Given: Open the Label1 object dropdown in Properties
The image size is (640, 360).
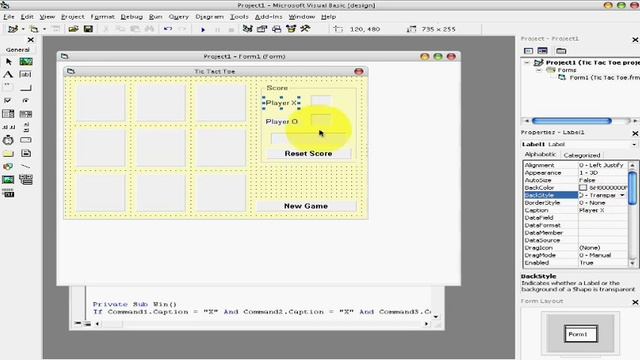Looking at the screenshot, I should 634,144.
